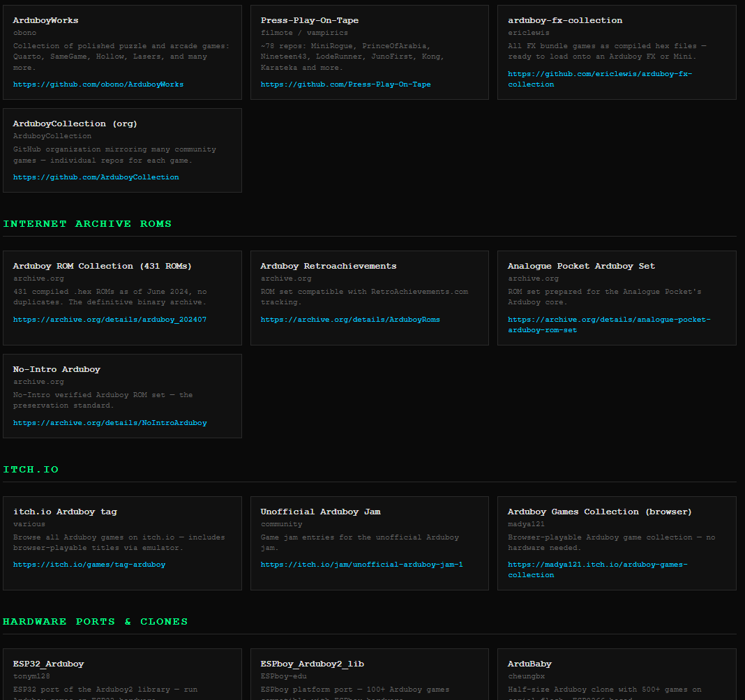Click the author name tonym128
Screen dimensions: 745x700
31,676
